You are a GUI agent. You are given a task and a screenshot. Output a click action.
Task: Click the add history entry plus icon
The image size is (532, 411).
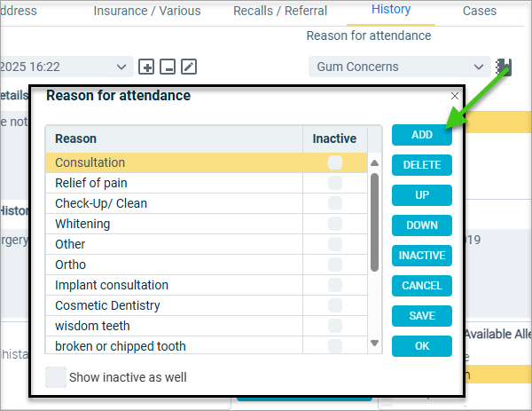[146, 67]
